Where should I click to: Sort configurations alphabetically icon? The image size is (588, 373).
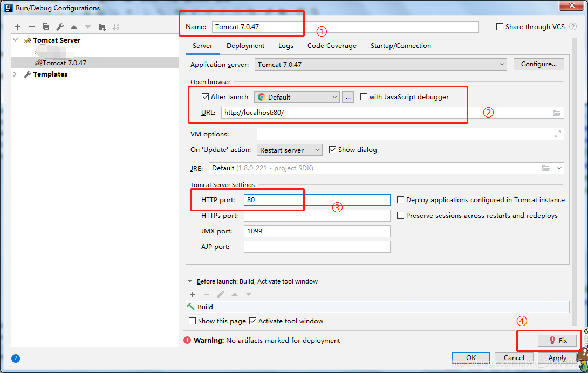(116, 27)
